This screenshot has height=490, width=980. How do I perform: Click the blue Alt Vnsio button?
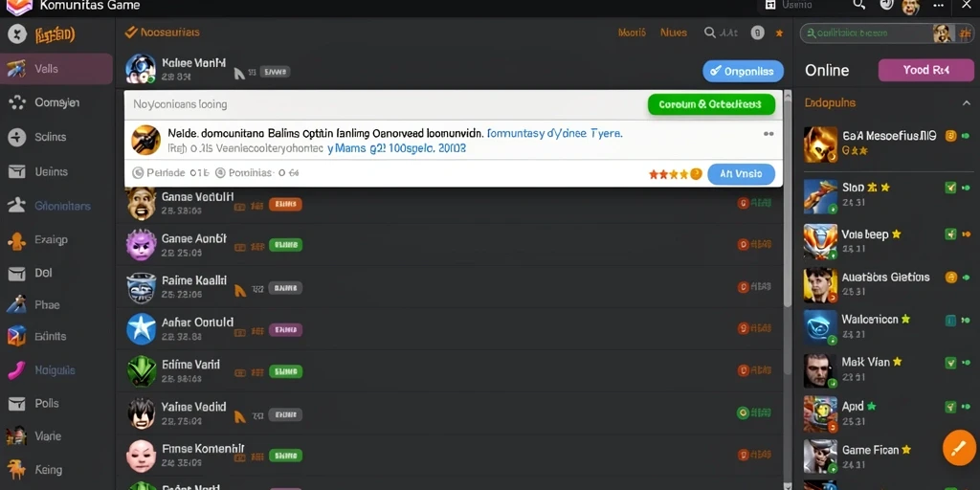(x=742, y=174)
